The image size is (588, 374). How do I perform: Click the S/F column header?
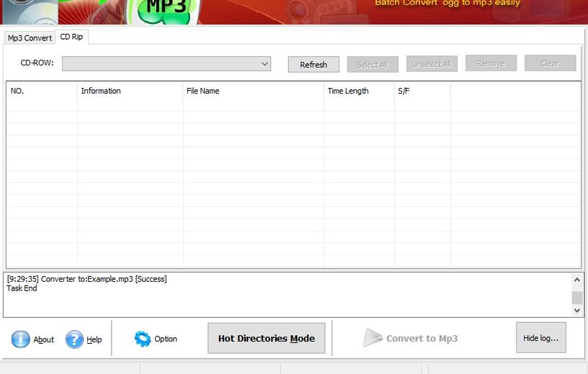[422, 91]
